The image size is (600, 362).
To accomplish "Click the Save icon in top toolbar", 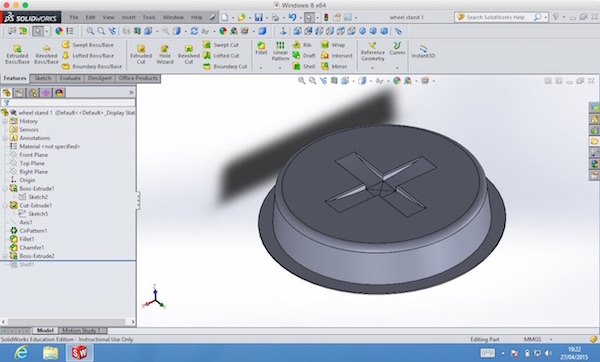I will click(x=259, y=17).
